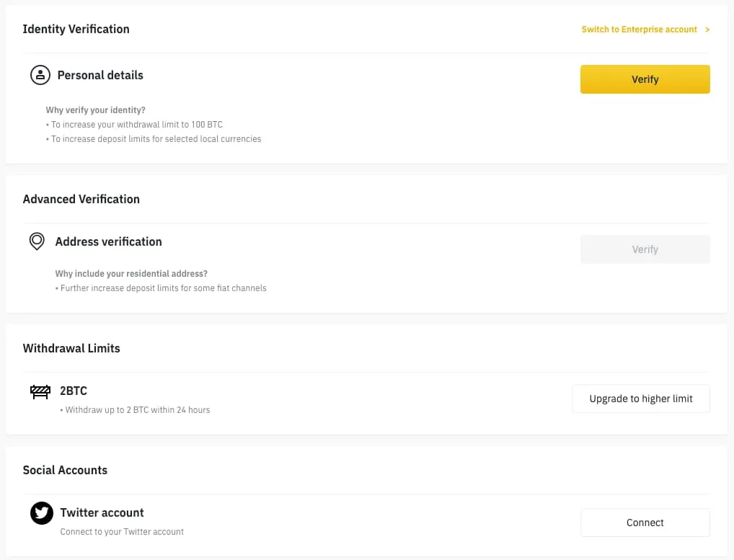Click the chevron next to Switch to Enterprise account
Image resolution: width=734 pixels, height=560 pixels.
coord(707,30)
